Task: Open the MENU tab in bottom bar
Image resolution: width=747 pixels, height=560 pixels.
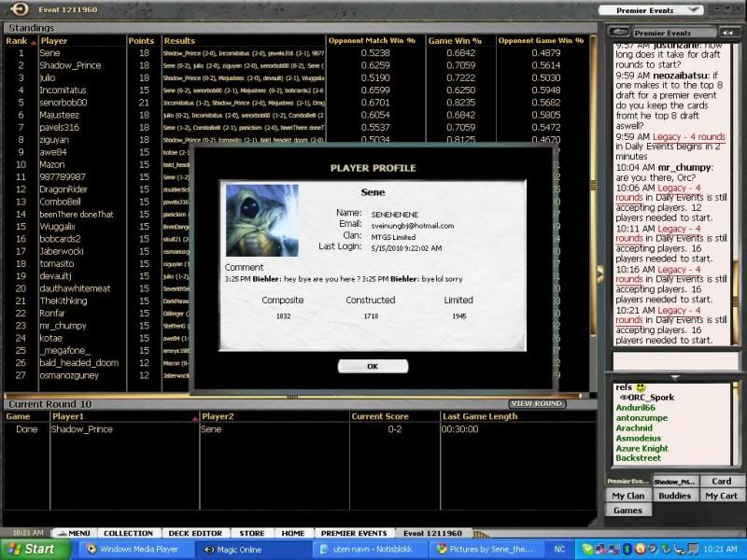Action: (74, 533)
